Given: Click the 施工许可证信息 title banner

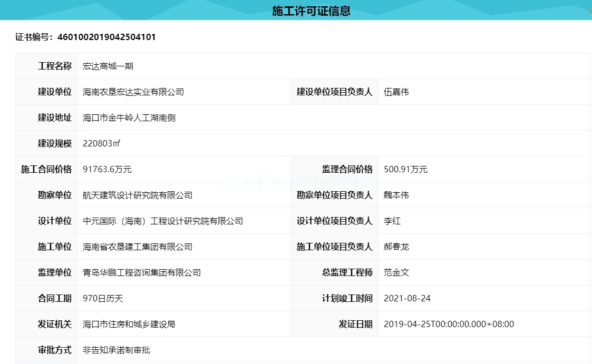Looking at the screenshot, I should [x=312, y=11].
